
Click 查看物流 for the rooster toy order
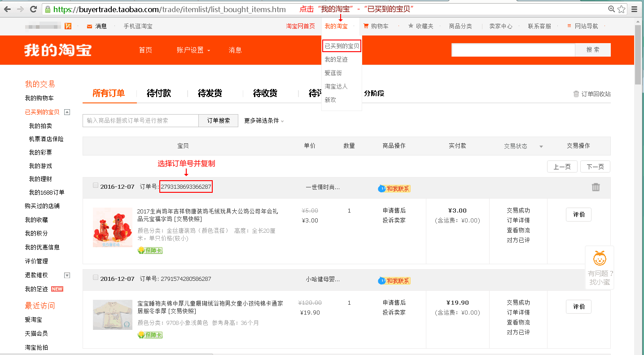click(x=518, y=230)
